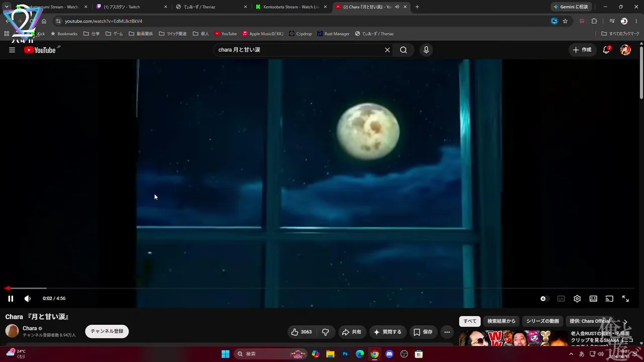This screenshot has width=644, height=362.
Task: Open the YouTube guide hamburger menu
Action: [x=12, y=50]
